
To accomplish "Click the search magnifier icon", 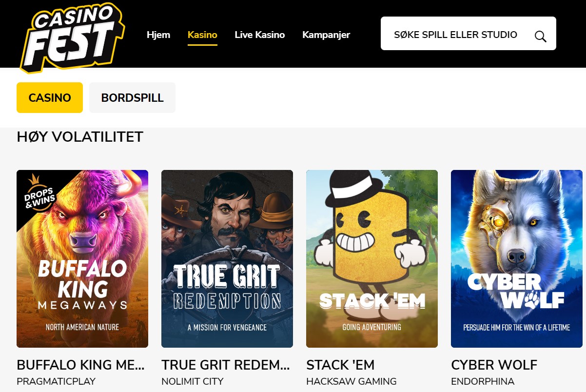I will click(x=540, y=36).
